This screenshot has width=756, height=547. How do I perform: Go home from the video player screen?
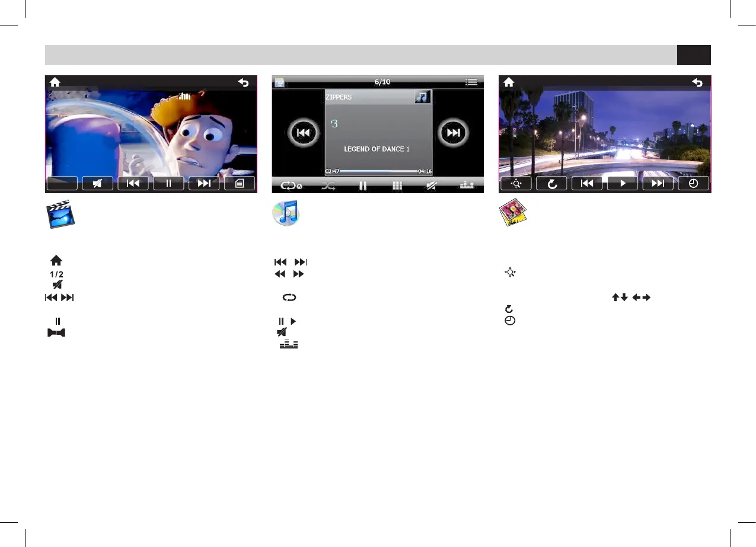coord(55,83)
